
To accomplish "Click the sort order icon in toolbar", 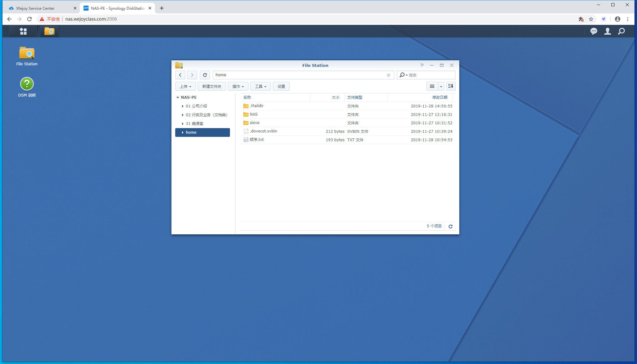I will [451, 86].
